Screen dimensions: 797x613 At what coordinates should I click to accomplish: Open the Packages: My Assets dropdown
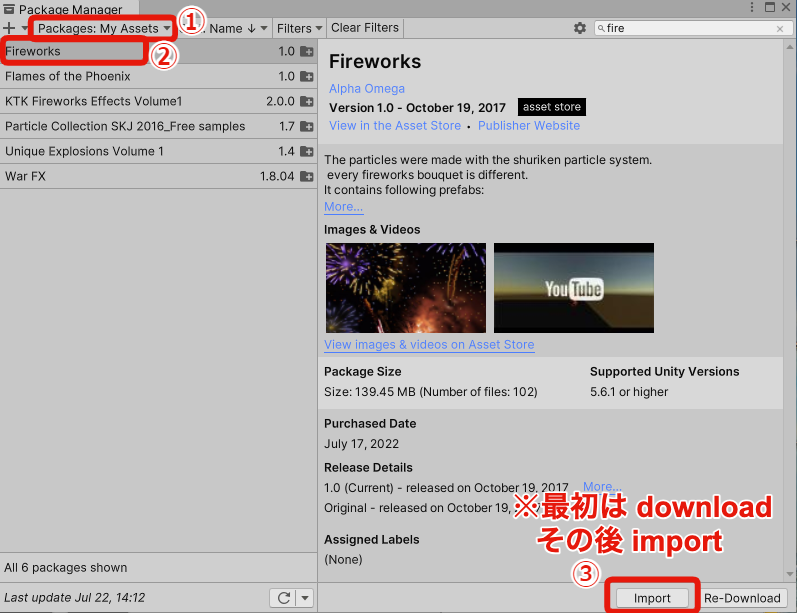tap(104, 28)
